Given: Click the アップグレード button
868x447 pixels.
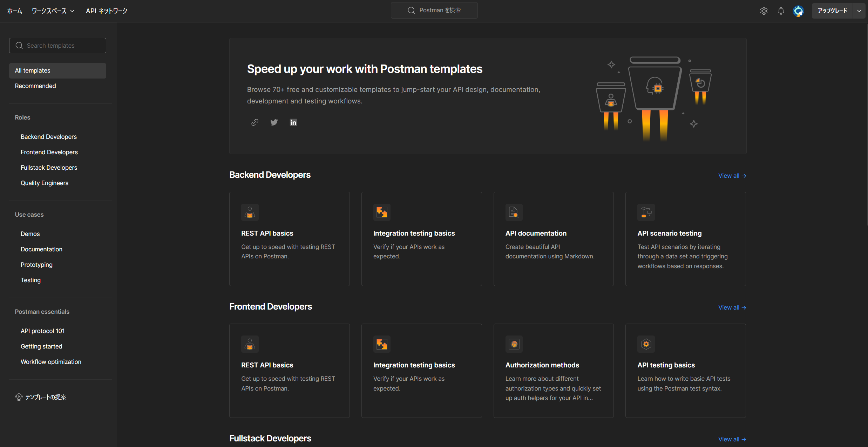Looking at the screenshot, I should coord(832,11).
